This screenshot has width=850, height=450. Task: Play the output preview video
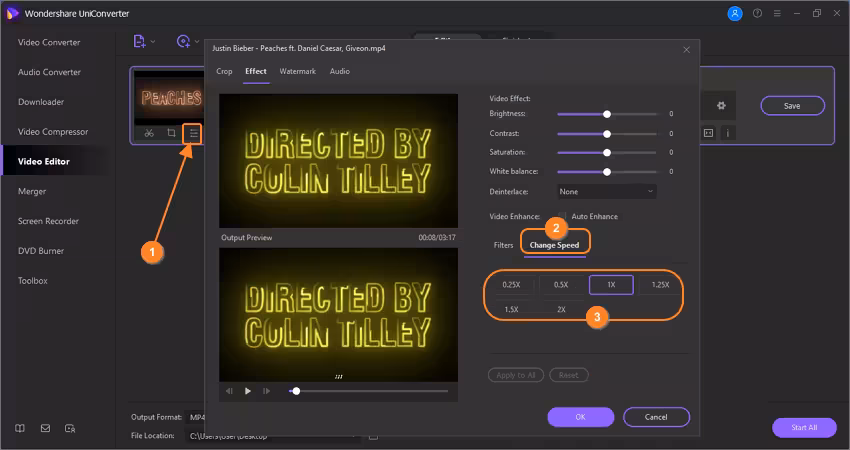(248, 391)
